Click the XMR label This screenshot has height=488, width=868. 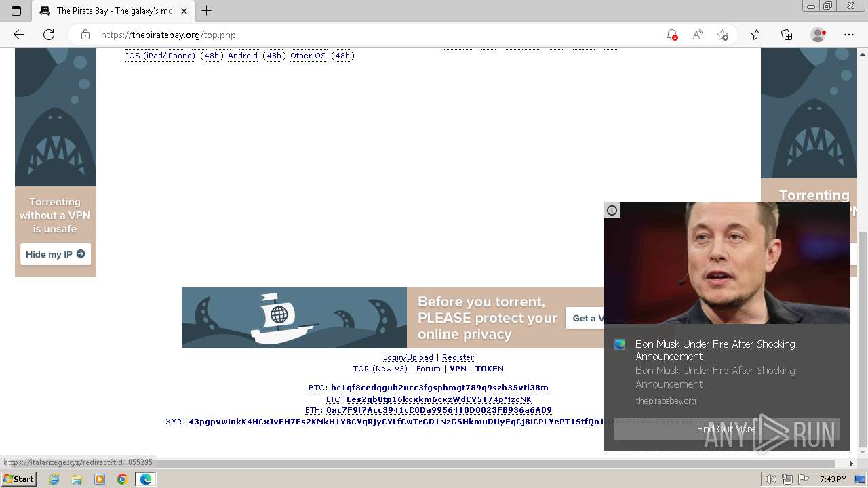click(x=174, y=422)
